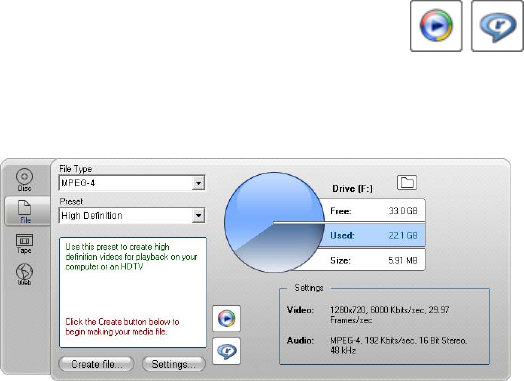The width and height of the screenshot is (524, 381).
Task: Click the disk usage pie chart
Action: (274, 222)
